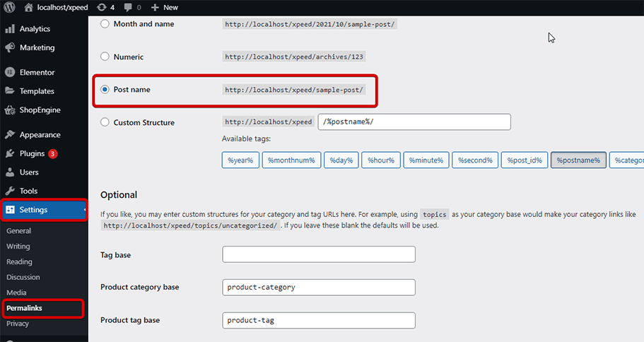Collapse the Settings menu arrow

click(x=85, y=210)
